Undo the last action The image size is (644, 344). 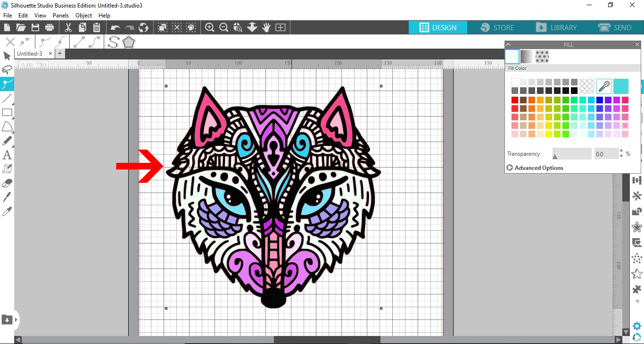pos(116,27)
